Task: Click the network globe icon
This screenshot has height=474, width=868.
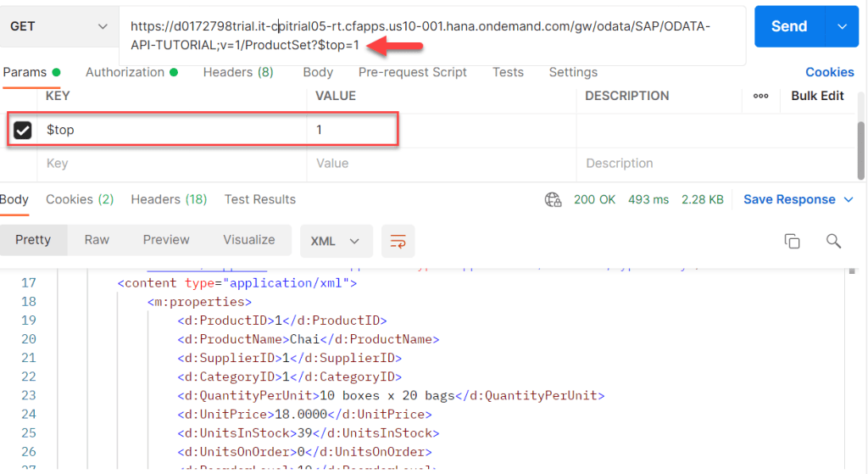Action: (553, 200)
